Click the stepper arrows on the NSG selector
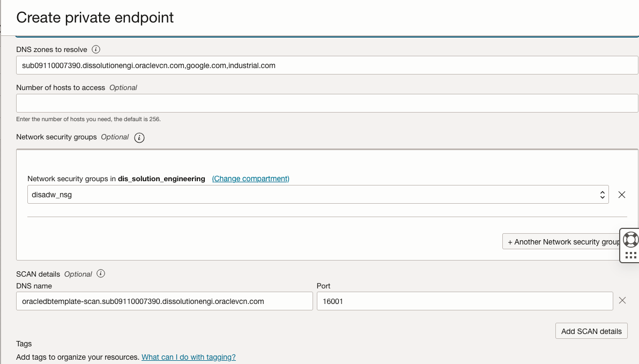Screen dimensions: 639x364 pos(602,194)
